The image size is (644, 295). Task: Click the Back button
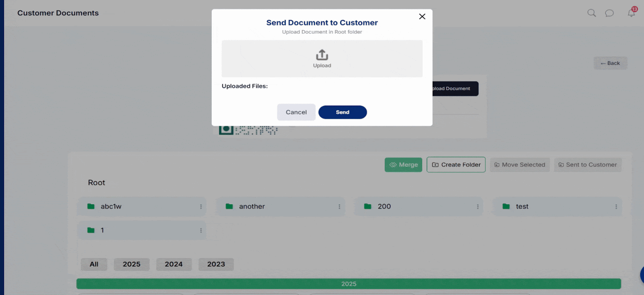pos(610,63)
